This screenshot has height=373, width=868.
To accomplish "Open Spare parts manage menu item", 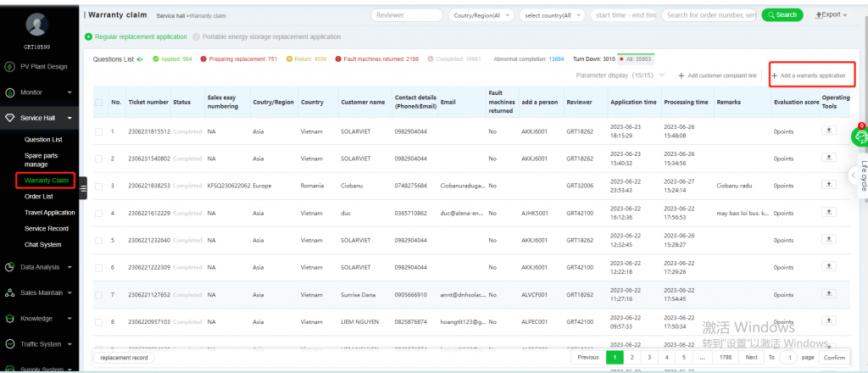I will point(41,160).
